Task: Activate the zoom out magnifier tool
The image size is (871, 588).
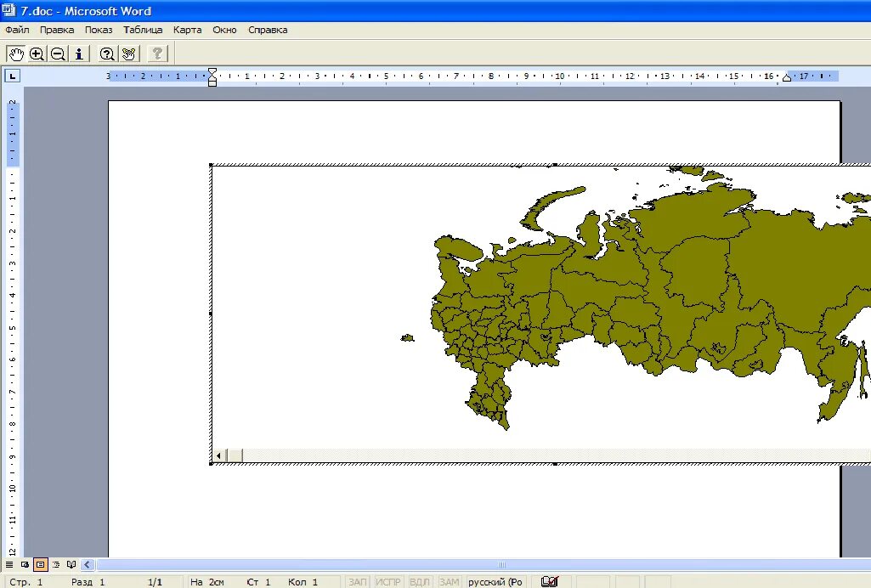Action: 58,54
